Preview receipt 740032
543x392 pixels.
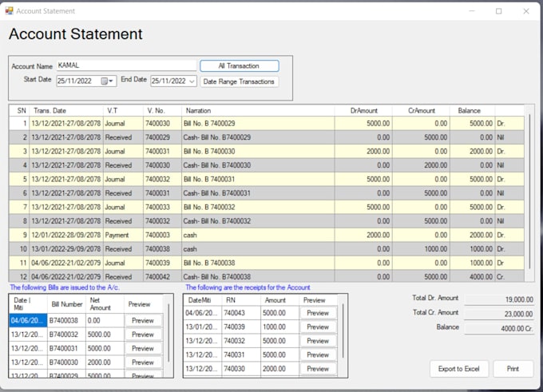click(318, 341)
